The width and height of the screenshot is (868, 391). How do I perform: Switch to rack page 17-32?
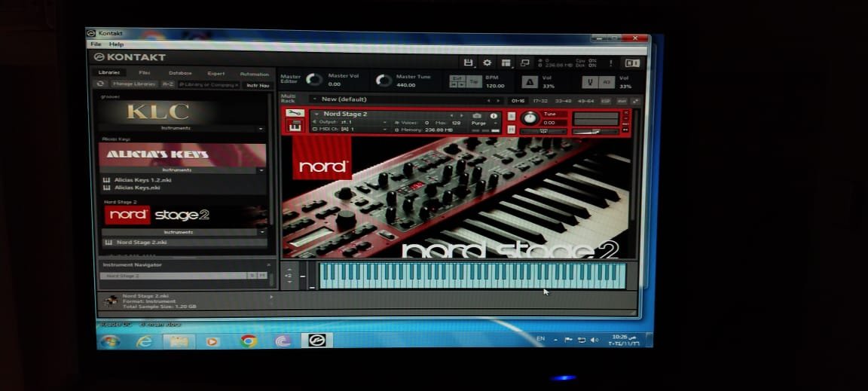coord(539,101)
